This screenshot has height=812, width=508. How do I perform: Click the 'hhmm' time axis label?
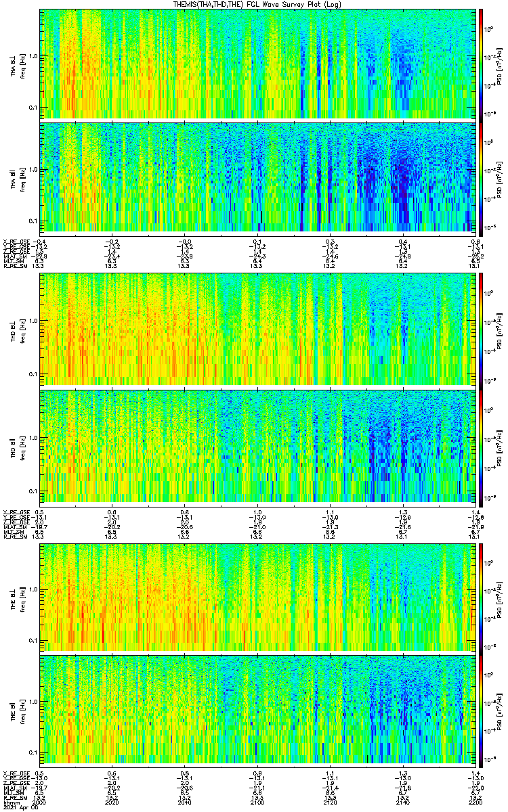(10, 802)
